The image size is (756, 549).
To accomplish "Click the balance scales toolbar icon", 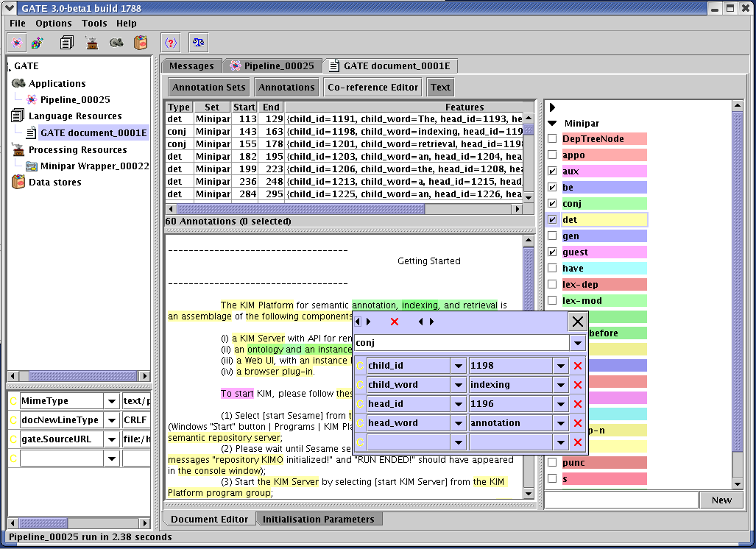I will click(198, 43).
